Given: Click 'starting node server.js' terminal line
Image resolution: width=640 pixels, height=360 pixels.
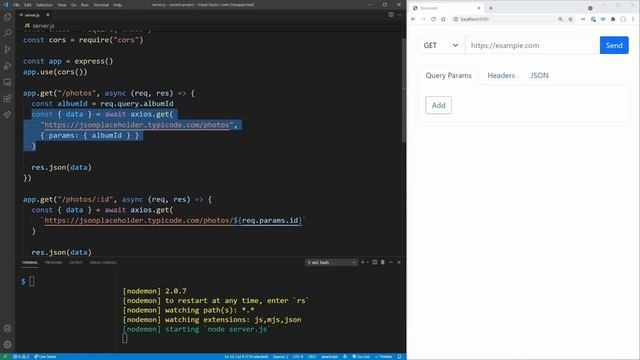Looking at the screenshot, I should (x=196, y=329).
